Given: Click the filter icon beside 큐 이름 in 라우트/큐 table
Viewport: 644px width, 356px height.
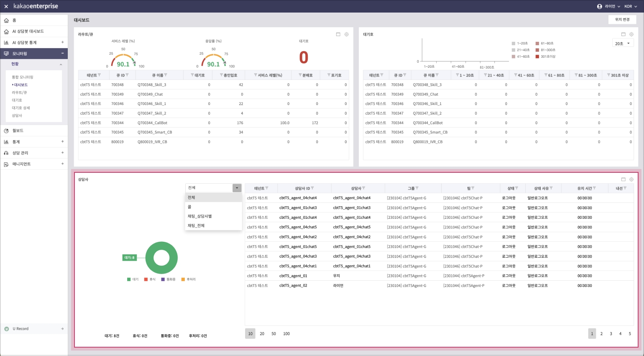Looking at the screenshot, I should click(166, 75).
